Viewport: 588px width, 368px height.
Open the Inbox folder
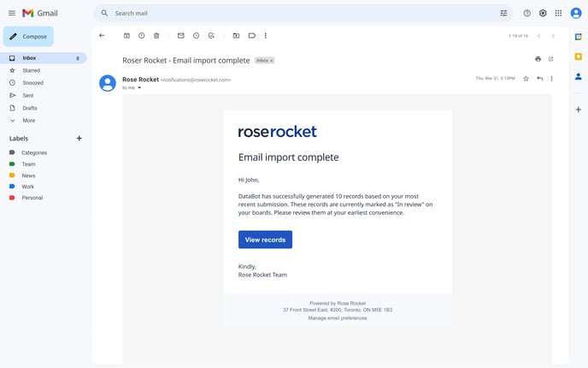(x=44, y=58)
